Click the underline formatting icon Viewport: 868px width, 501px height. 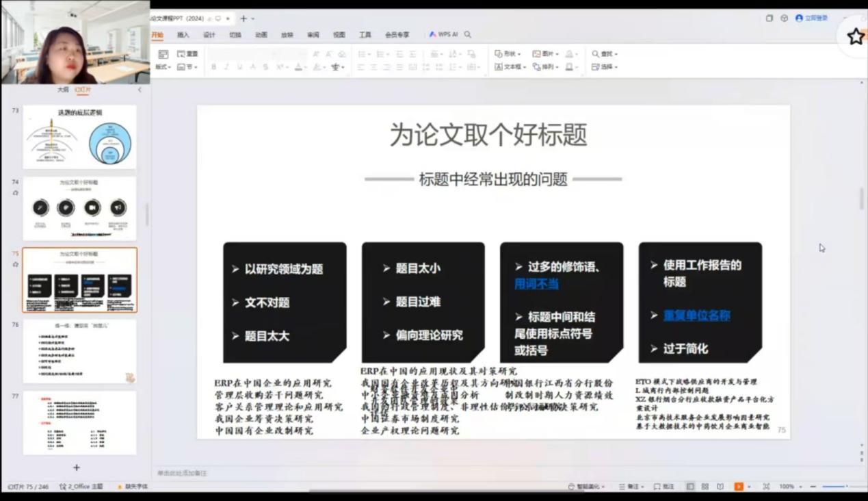pyautogui.click(x=240, y=67)
